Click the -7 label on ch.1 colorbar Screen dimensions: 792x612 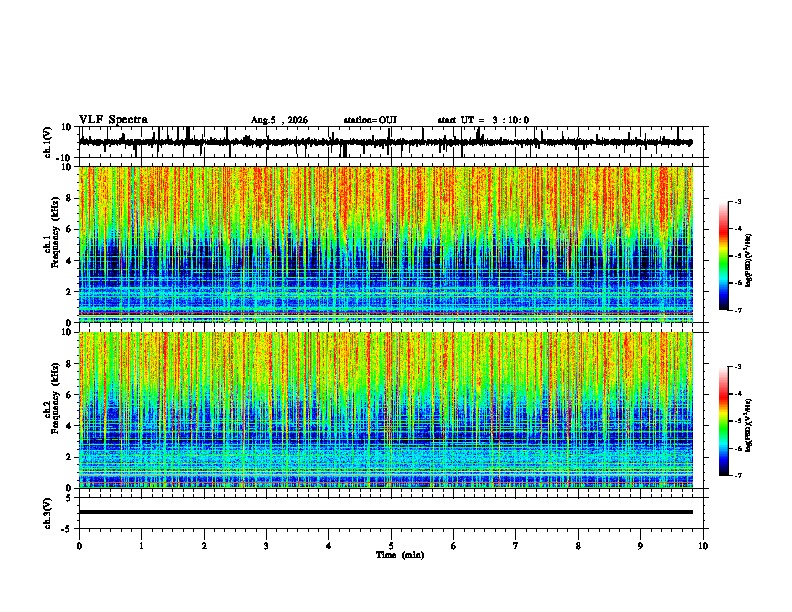tap(737, 310)
